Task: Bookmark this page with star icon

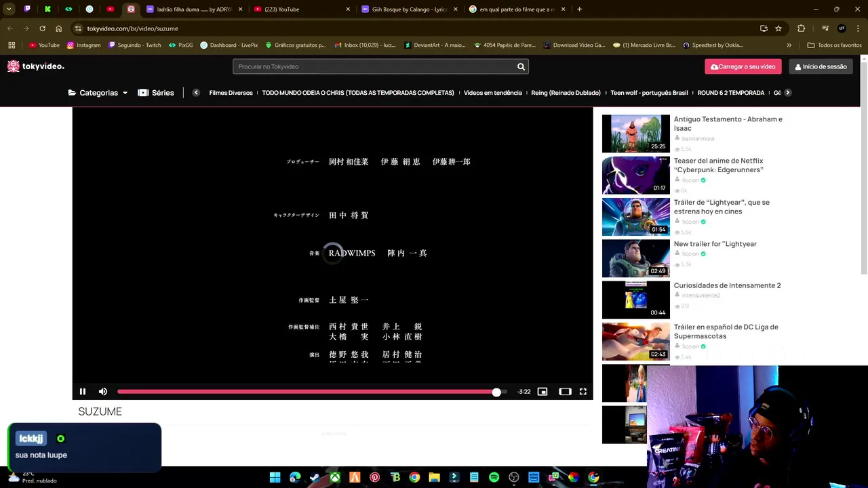Action: point(778,28)
